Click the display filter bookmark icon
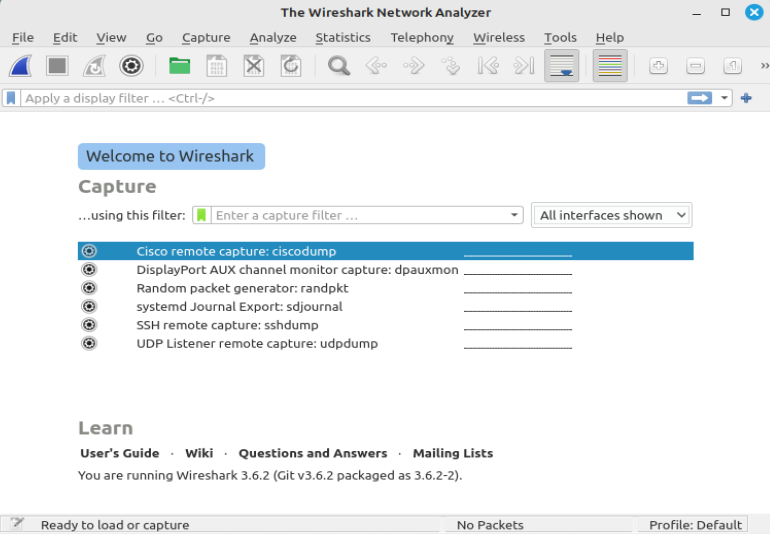The height and width of the screenshot is (534, 770). pyautogui.click(x=11, y=98)
